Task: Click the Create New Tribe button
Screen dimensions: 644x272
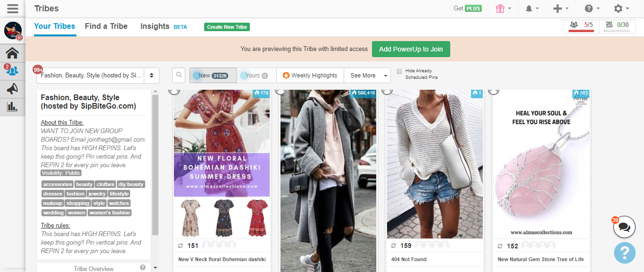Action: coord(227,27)
